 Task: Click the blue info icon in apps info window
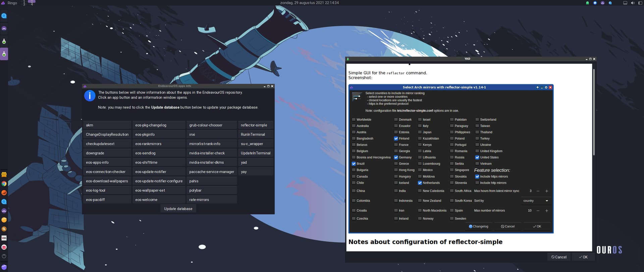coord(90,96)
